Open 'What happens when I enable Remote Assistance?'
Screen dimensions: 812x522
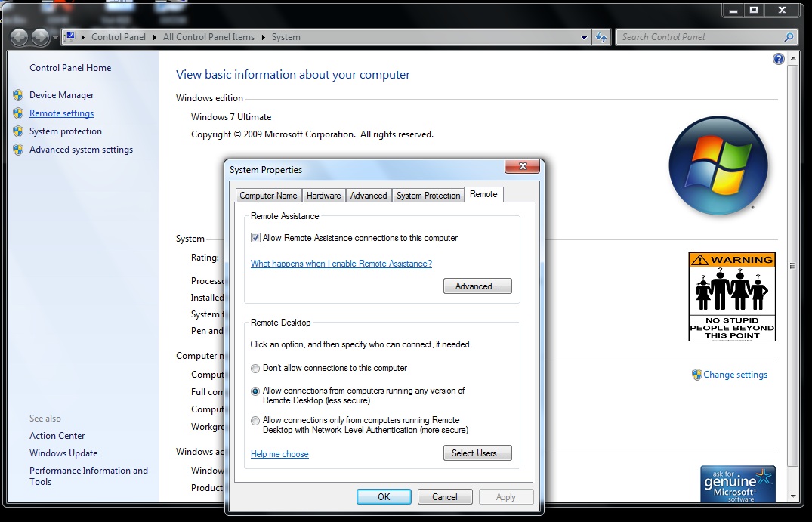[341, 264]
